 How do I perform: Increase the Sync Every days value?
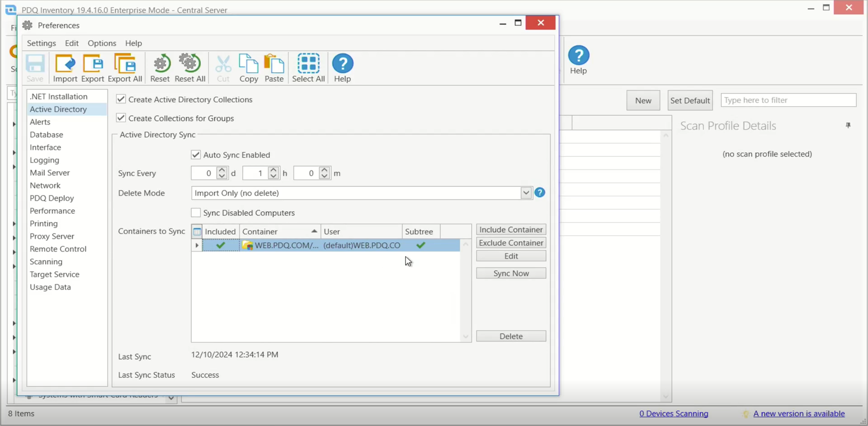point(222,170)
